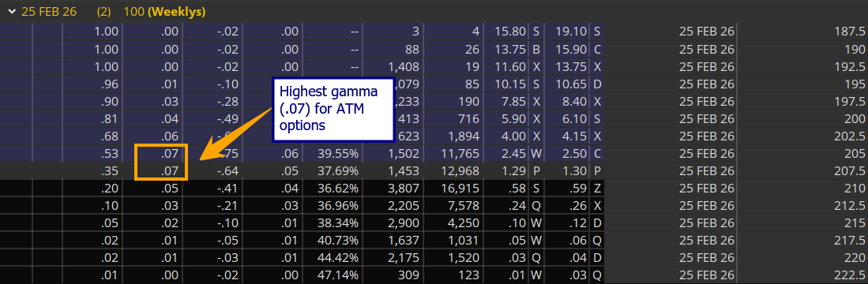This screenshot has width=868, height=284.
Task: Click the .26 ask price
Action: pos(578,206)
